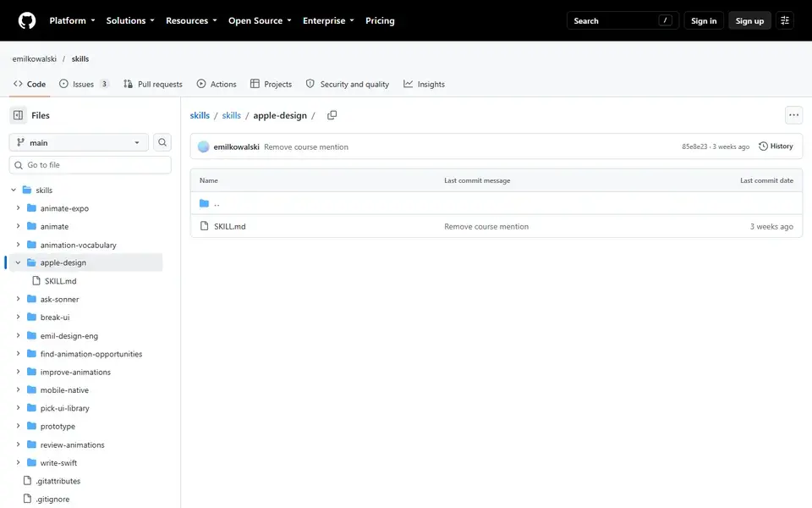Select the improve-animations folder
This screenshot has width=812, height=508.
point(75,373)
